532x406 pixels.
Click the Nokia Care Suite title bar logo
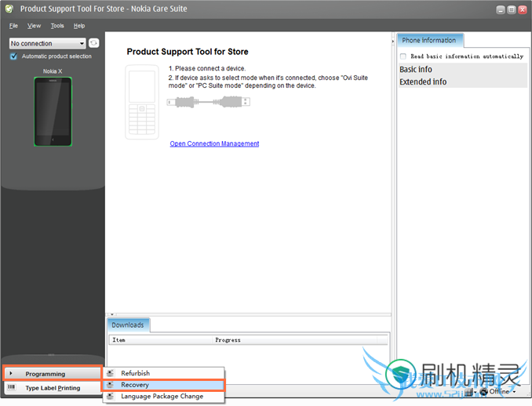[x=9, y=9]
